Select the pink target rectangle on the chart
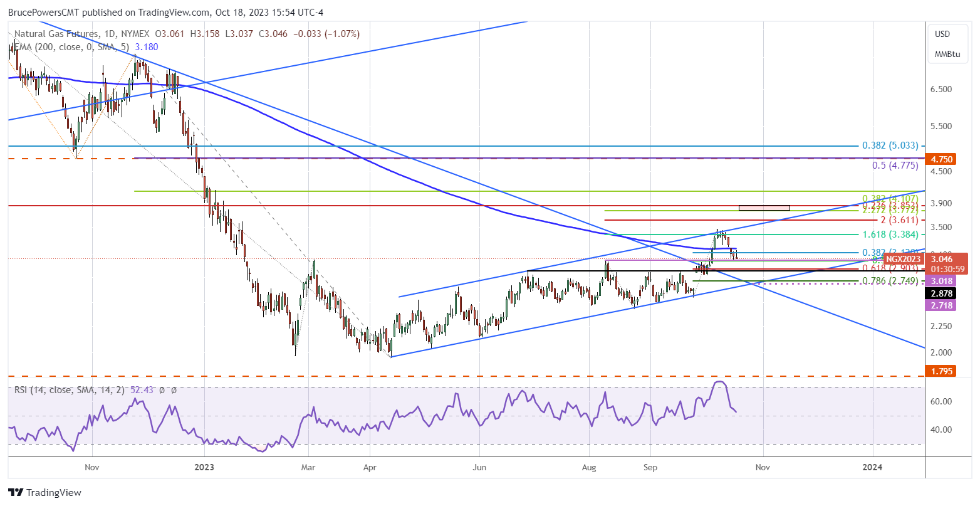This screenshot has height=506, width=980. pyautogui.click(x=764, y=208)
